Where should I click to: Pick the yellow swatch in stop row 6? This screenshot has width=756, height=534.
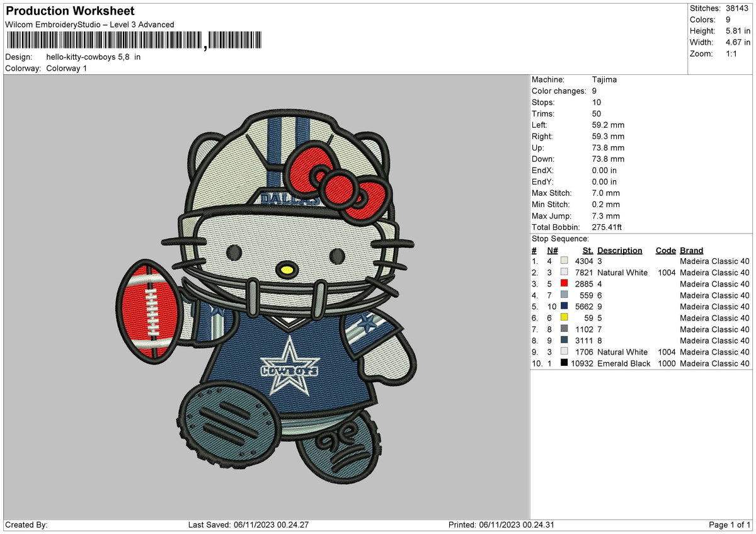click(564, 318)
